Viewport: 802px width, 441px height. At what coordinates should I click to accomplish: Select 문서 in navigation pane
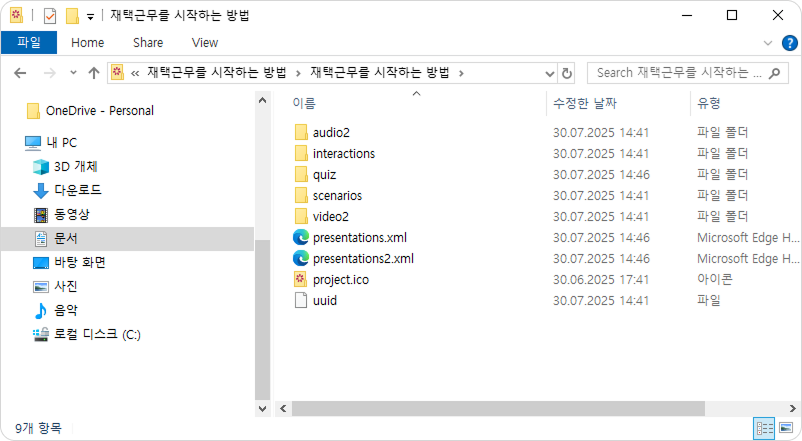click(x=127, y=239)
